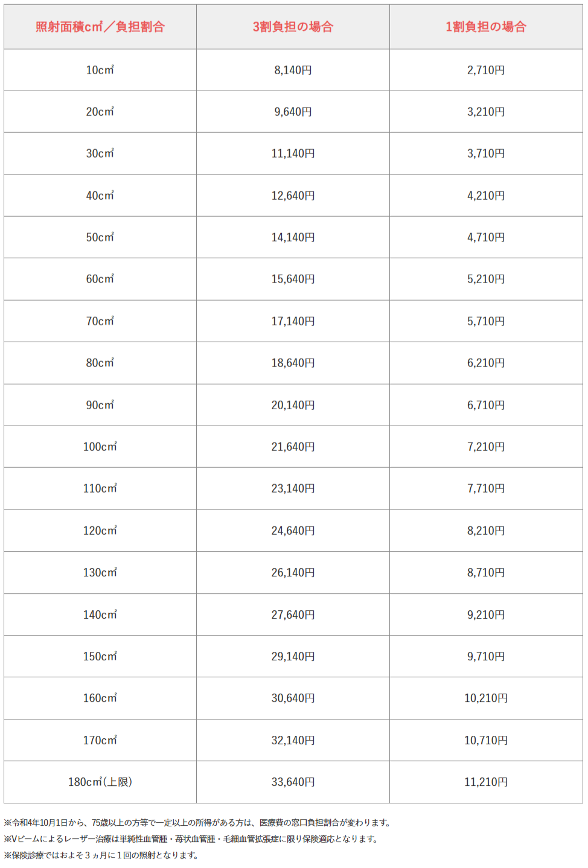Select the 17,140円 cell for 70c㎡
Viewport: 588px width, 868px height.
[293, 321]
